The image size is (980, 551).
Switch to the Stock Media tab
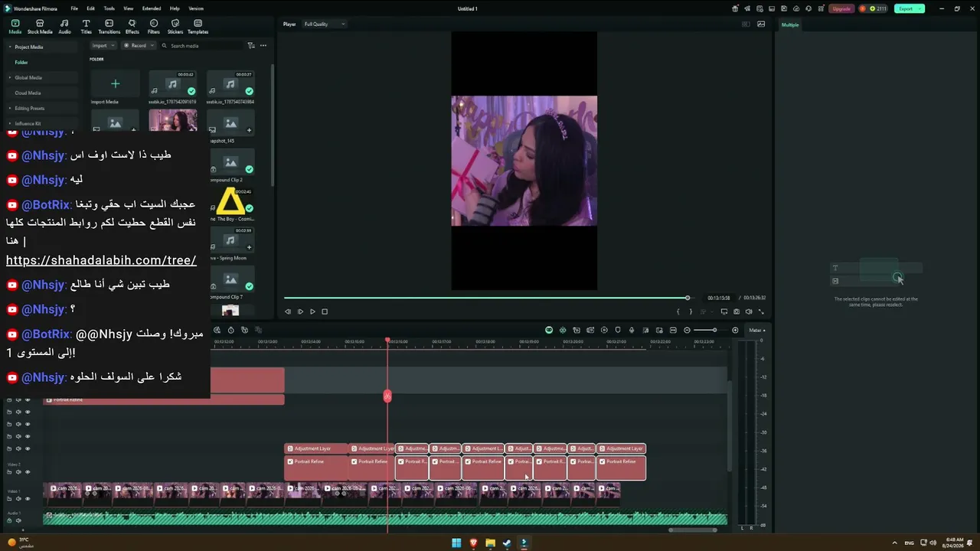point(40,27)
